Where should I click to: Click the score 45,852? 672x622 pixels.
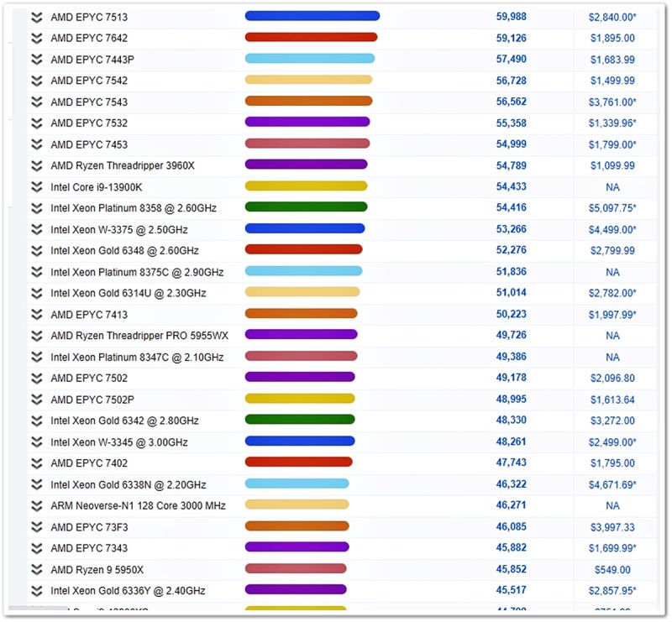(x=512, y=569)
